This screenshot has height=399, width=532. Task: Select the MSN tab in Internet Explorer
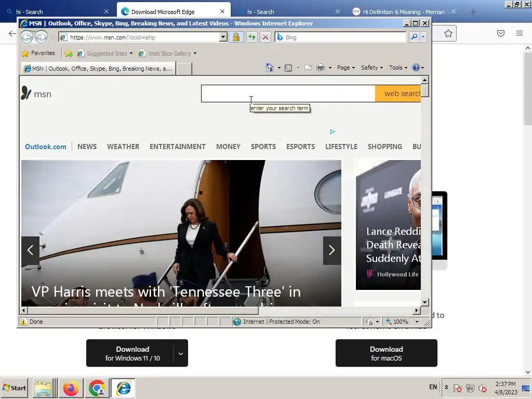pos(98,69)
